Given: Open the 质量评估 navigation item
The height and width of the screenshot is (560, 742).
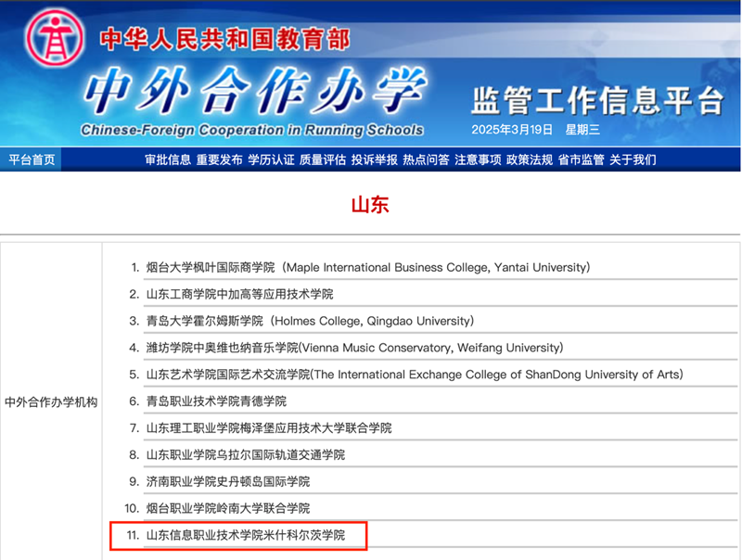Looking at the screenshot, I should pos(323,159).
